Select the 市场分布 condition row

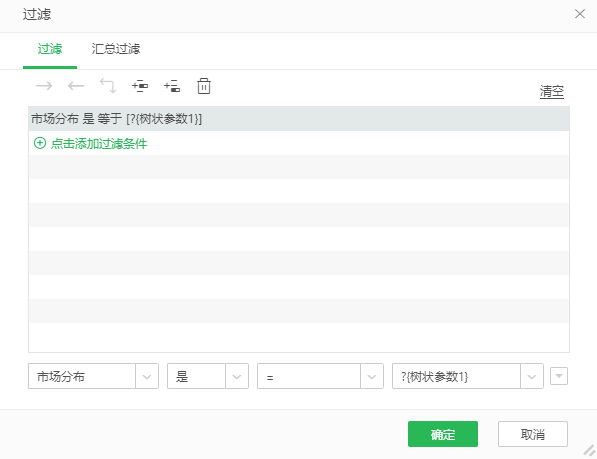[x=299, y=119]
